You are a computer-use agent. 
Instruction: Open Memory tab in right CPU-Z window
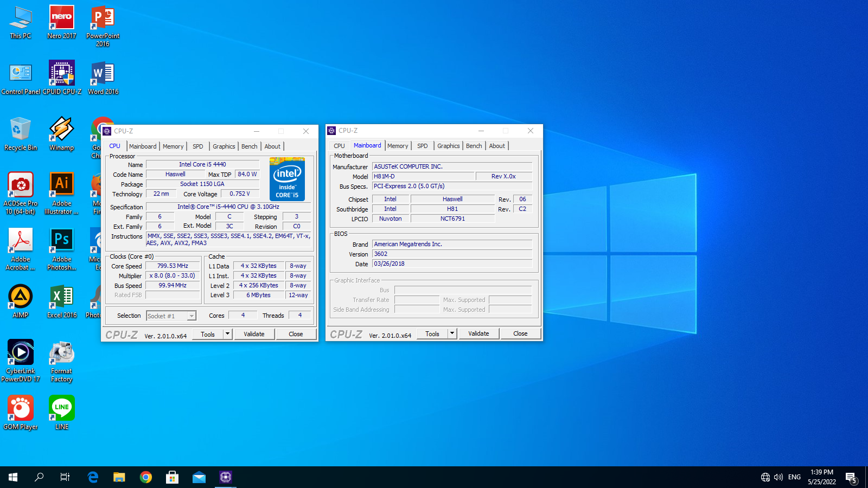click(x=398, y=146)
